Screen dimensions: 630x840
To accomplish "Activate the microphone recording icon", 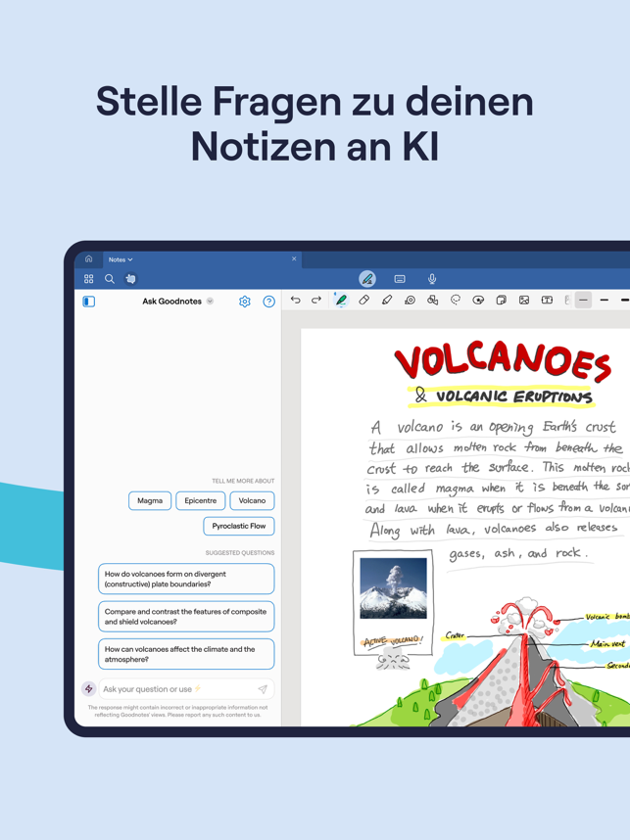I will 432,279.
